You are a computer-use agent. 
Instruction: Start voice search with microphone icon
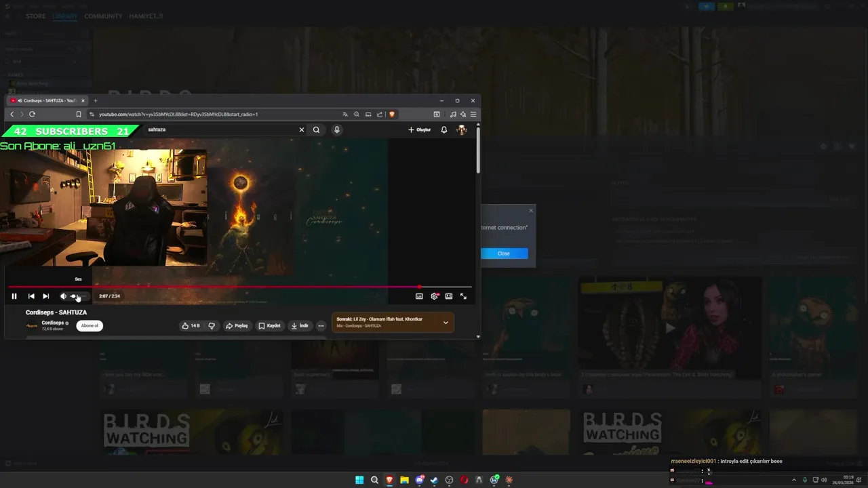coord(336,129)
